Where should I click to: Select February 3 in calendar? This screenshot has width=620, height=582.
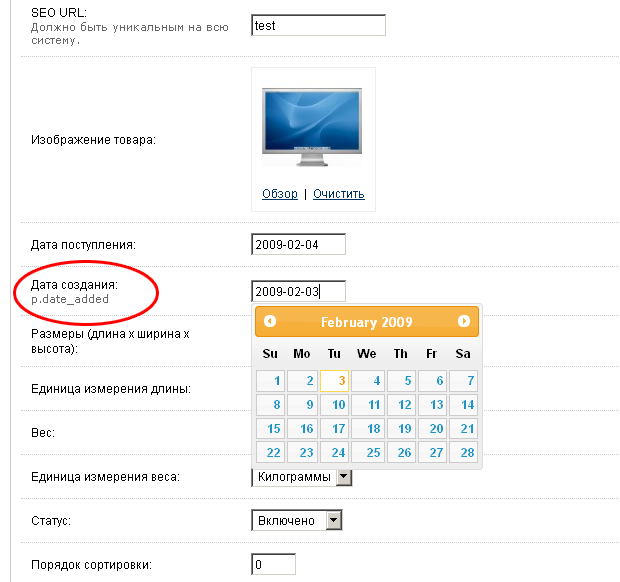click(x=335, y=381)
